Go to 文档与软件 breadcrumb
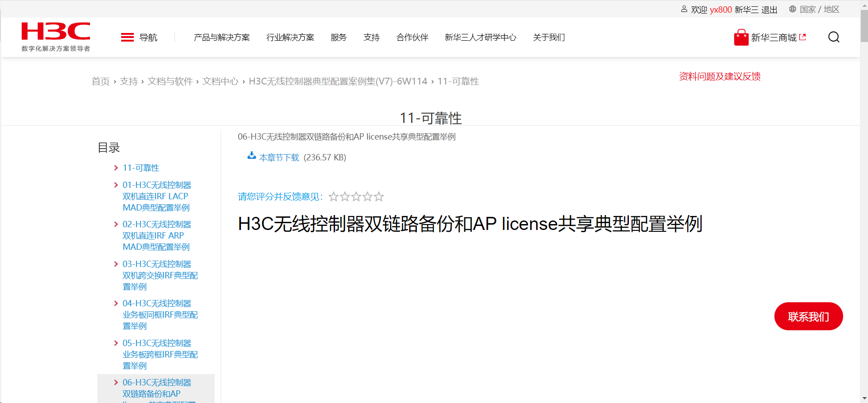This screenshot has width=868, height=403. click(170, 81)
